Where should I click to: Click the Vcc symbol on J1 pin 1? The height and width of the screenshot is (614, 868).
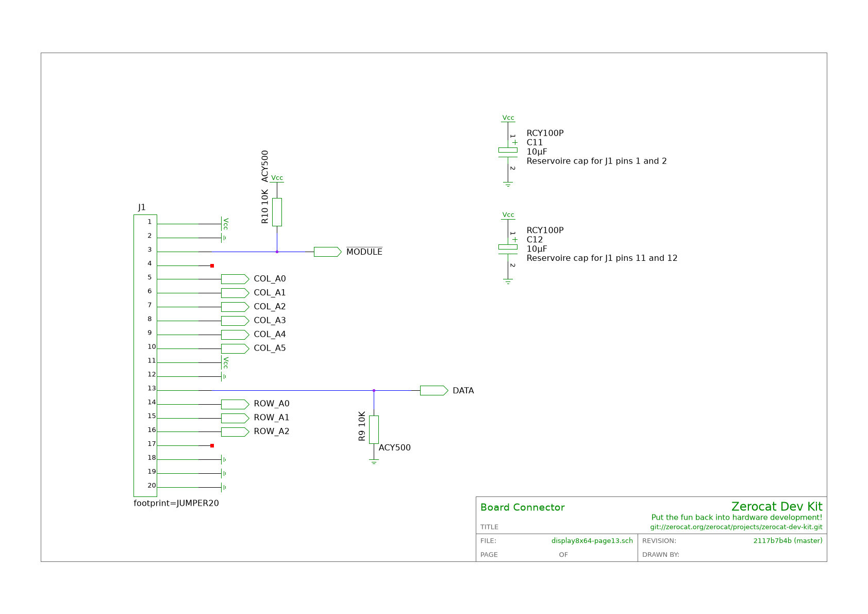pyautogui.click(x=224, y=224)
